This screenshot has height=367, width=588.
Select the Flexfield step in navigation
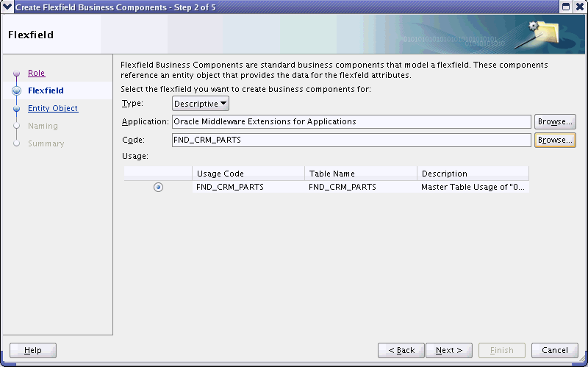[46, 90]
